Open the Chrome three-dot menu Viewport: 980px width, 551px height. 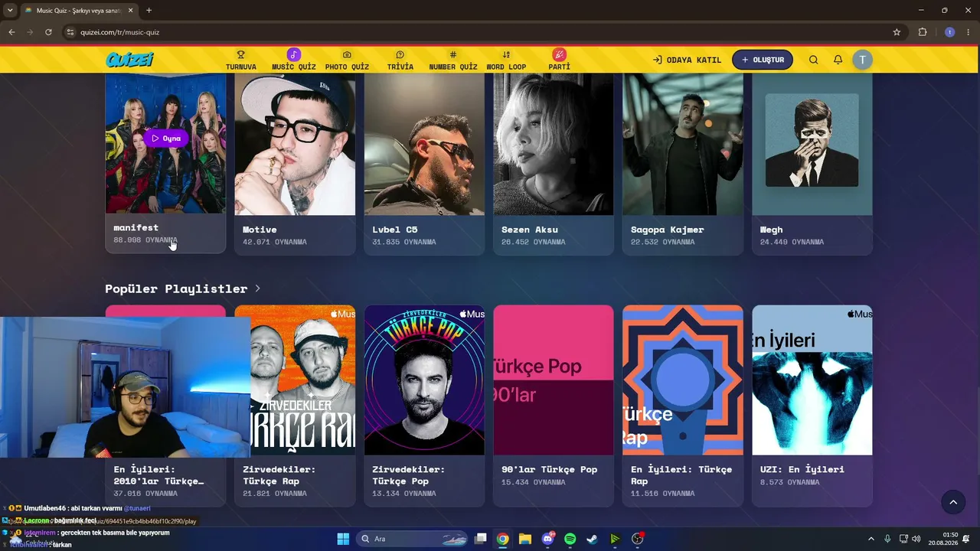967,32
